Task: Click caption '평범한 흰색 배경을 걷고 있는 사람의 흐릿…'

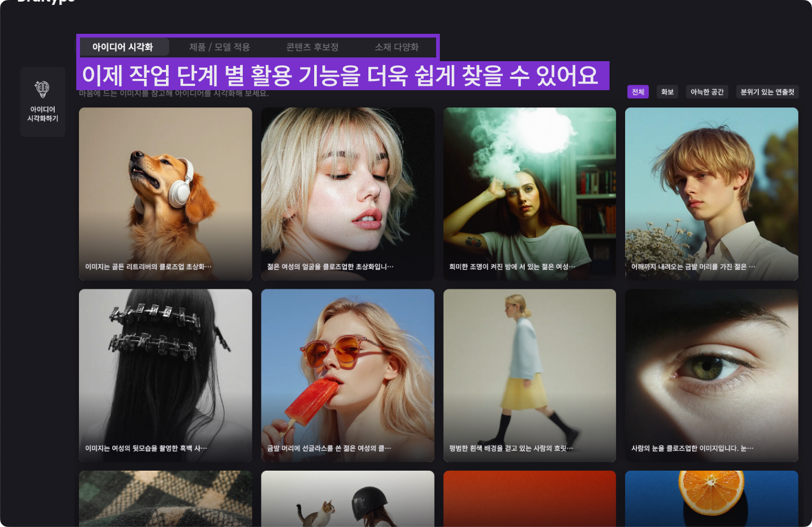Action: [x=511, y=448]
